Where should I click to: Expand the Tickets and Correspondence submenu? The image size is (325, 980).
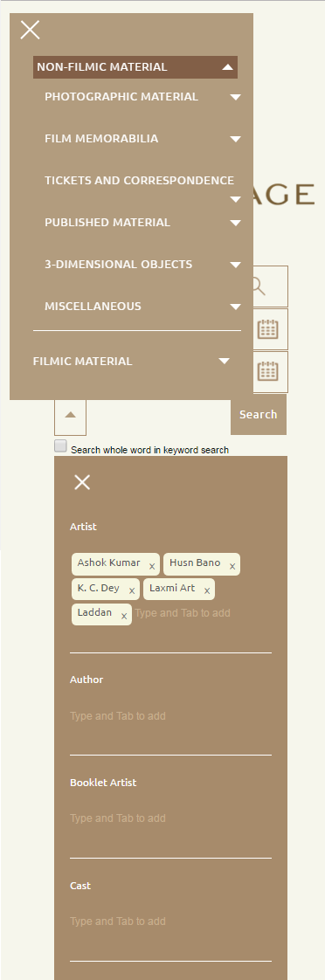(236, 199)
